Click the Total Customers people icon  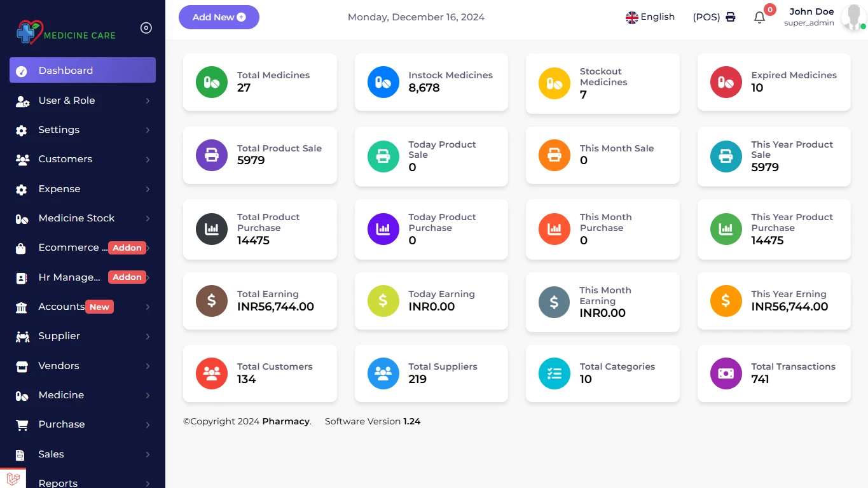coord(211,373)
